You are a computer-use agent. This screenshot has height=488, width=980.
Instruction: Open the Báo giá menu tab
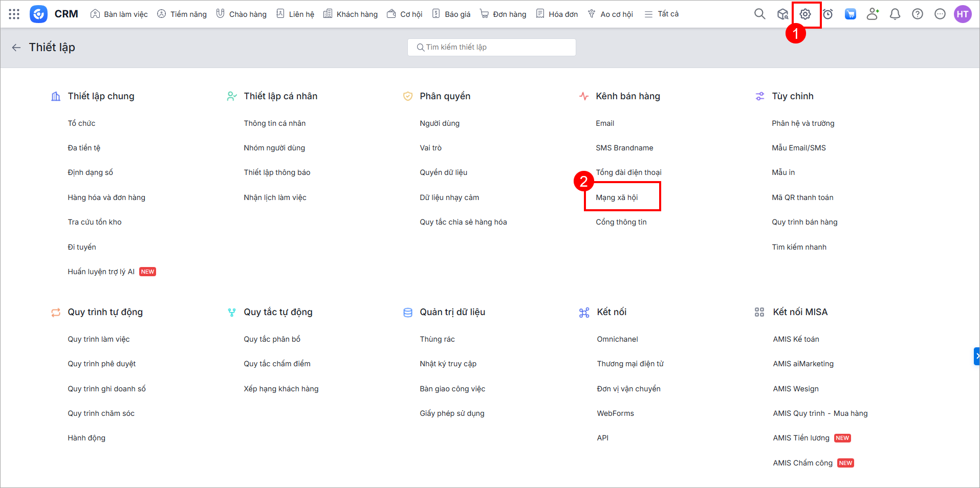click(451, 14)
